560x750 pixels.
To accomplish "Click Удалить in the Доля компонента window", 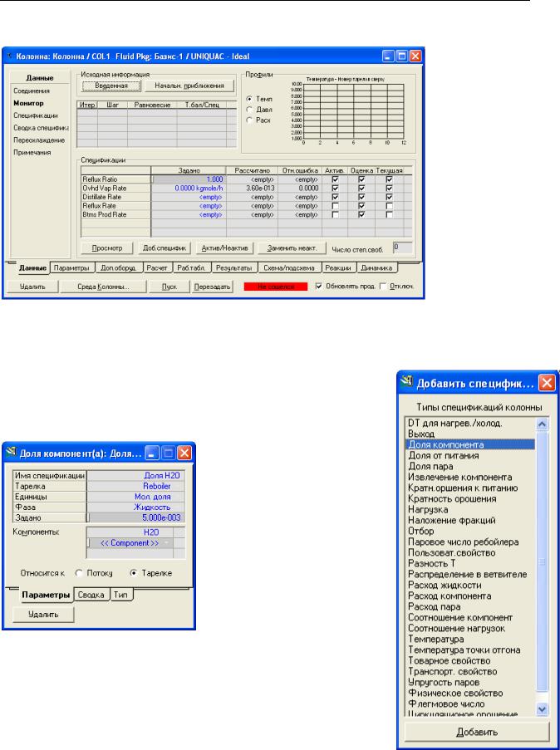I will 43,615.
